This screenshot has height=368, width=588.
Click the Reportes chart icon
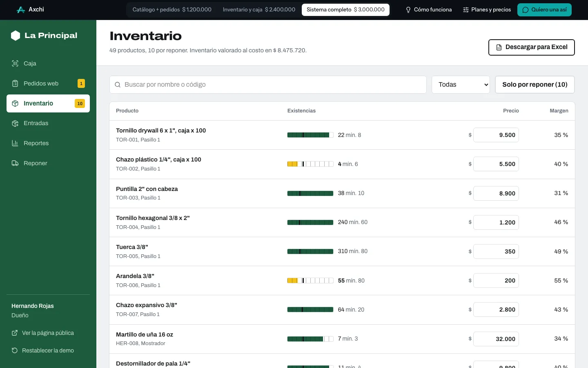(15, 143)
